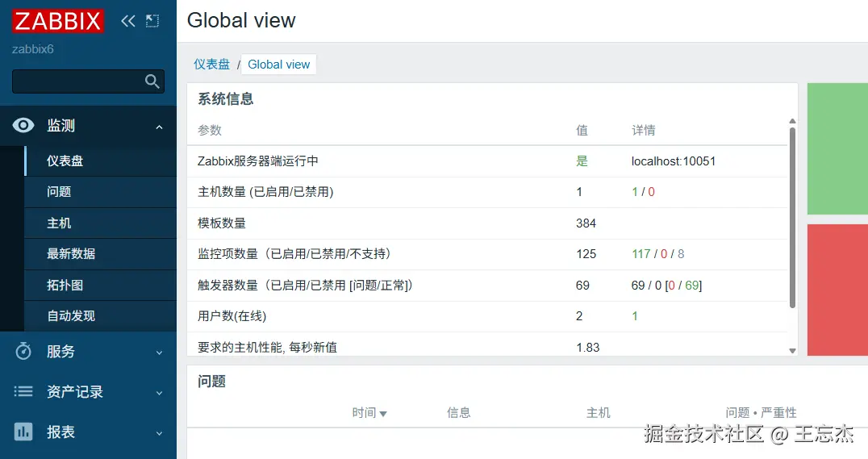Open the 仪表盘 menu item
This screenshot has height=459, width=868.
click(100, 161)
